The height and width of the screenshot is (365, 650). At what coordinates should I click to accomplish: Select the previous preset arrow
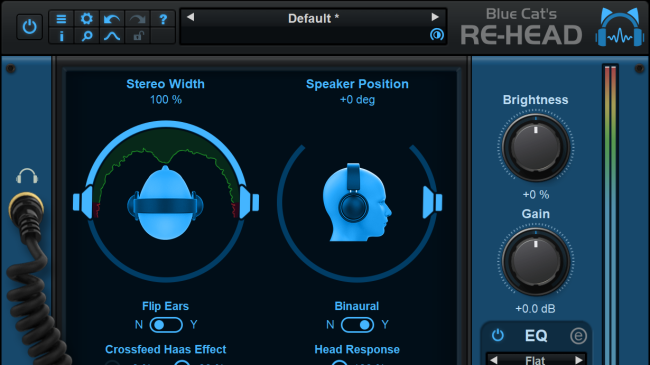click(190, 17)
